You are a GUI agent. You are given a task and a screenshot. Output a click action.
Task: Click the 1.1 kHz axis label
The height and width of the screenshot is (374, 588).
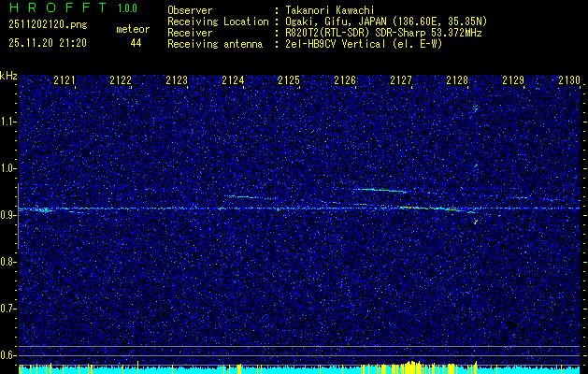[8, 122]
